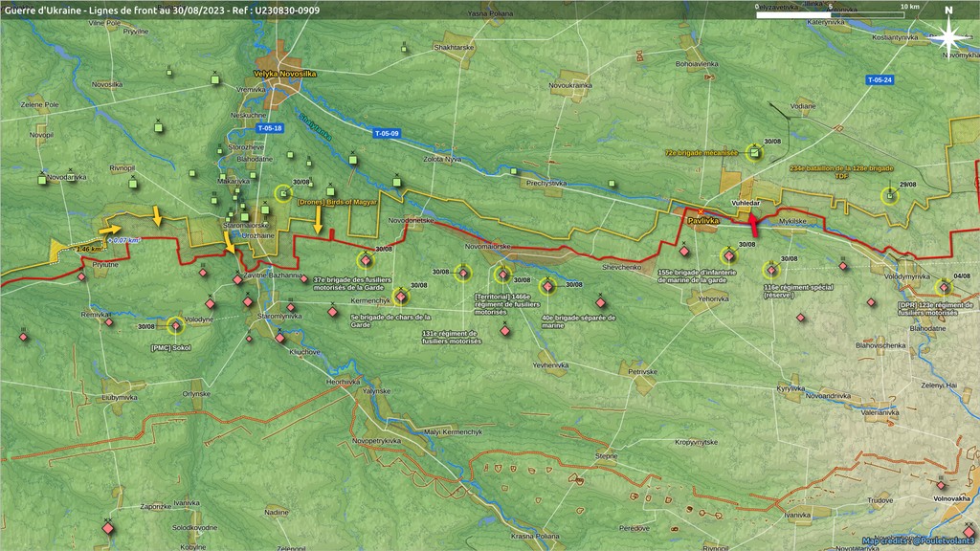This screenshot has height=551, width=980.
Task: Select the thick red attack marker below Vuhledar
Action: 753,225
